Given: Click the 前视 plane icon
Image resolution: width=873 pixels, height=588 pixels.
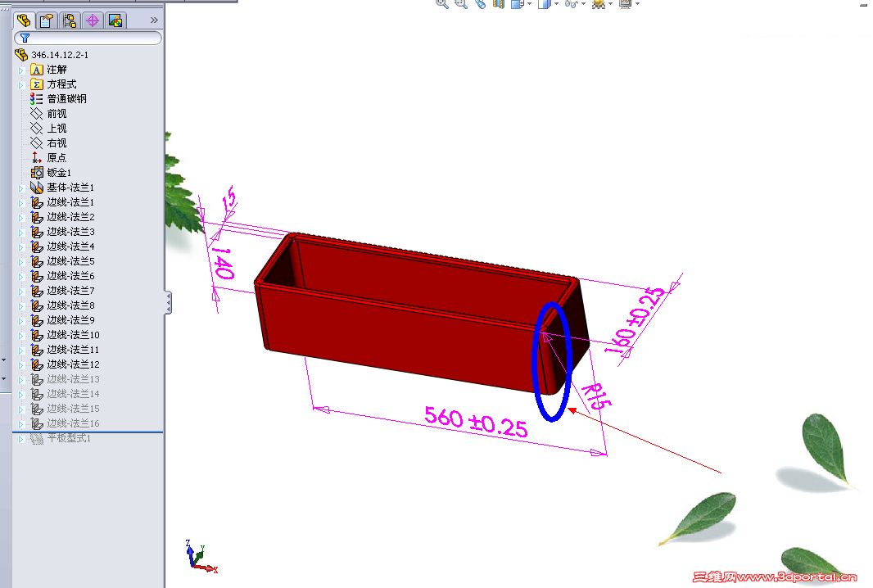Looking at the screenshot, I should coord(36,114).
